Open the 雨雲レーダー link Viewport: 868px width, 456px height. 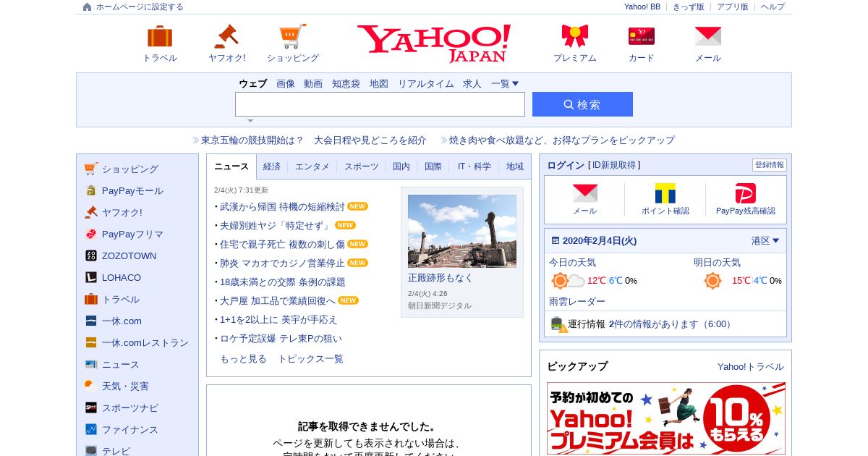(x=577, y=301)
